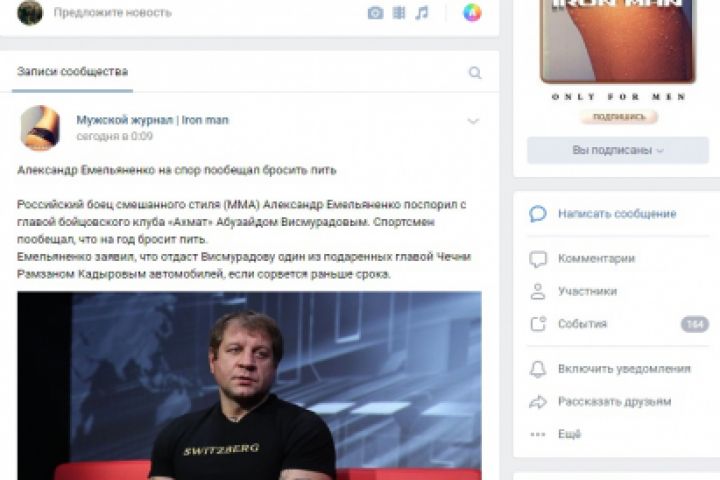The image size is (720, 480).
Task: Open the post photo of the man
Action: coord(249,386)
